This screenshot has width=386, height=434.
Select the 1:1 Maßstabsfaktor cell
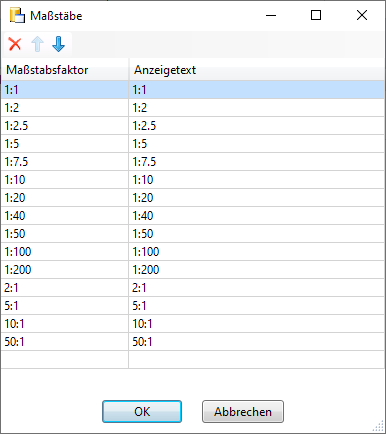[x=65, y=90]
